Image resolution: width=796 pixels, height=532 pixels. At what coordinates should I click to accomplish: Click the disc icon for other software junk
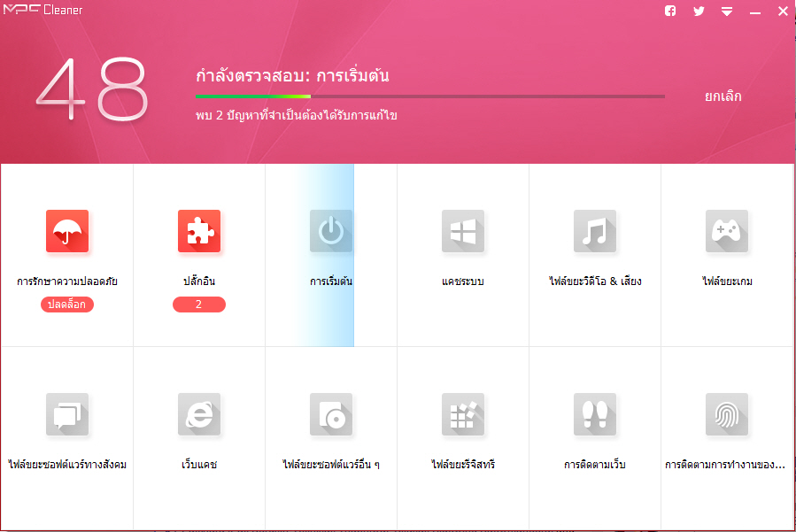(331, 414)
